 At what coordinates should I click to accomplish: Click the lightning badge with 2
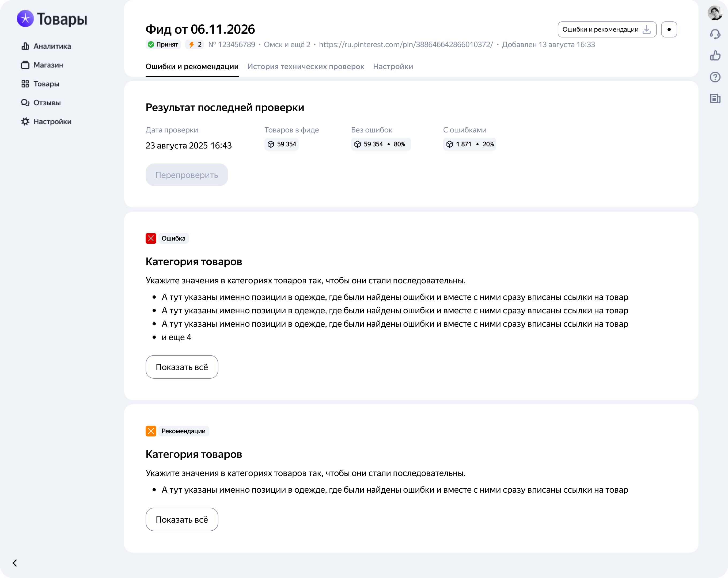[195, 45]
